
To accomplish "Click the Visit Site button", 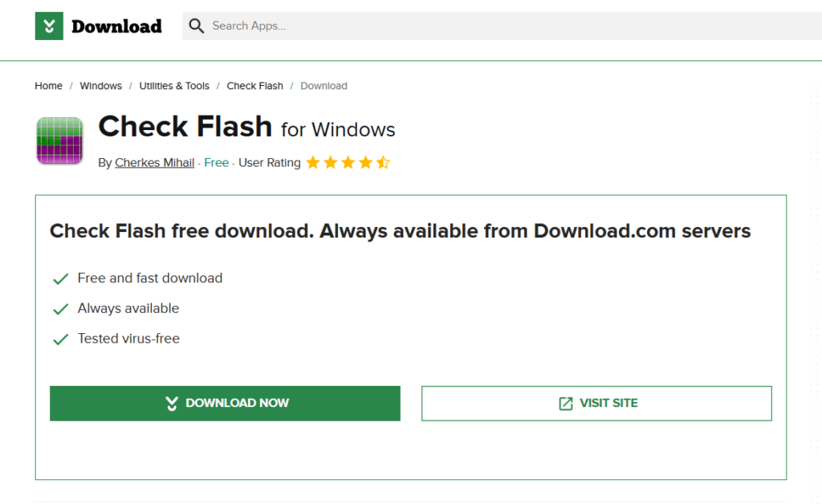I will click(x=596, y=403).
